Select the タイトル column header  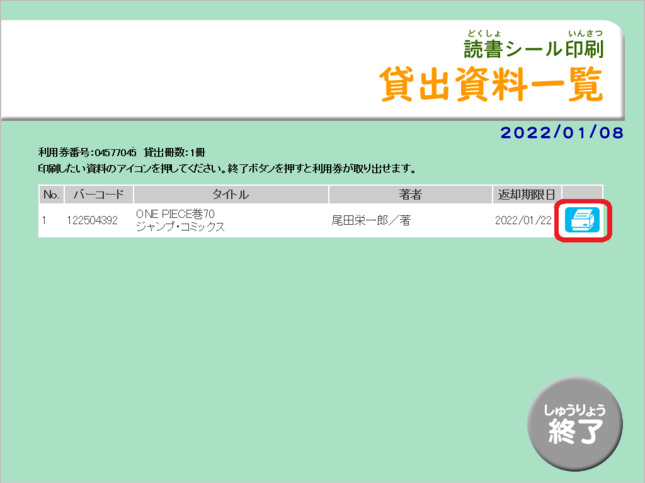click(x=231, y=194)
